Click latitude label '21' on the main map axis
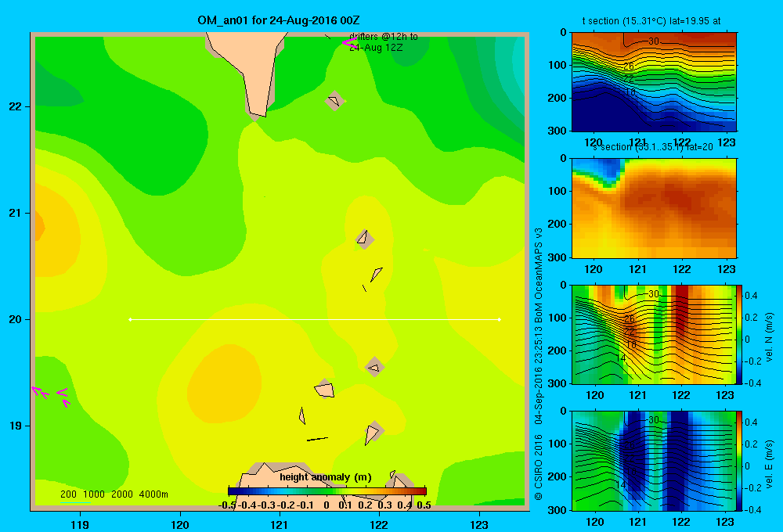The width and height of the screenshot is (783, 532). [15, 213]
